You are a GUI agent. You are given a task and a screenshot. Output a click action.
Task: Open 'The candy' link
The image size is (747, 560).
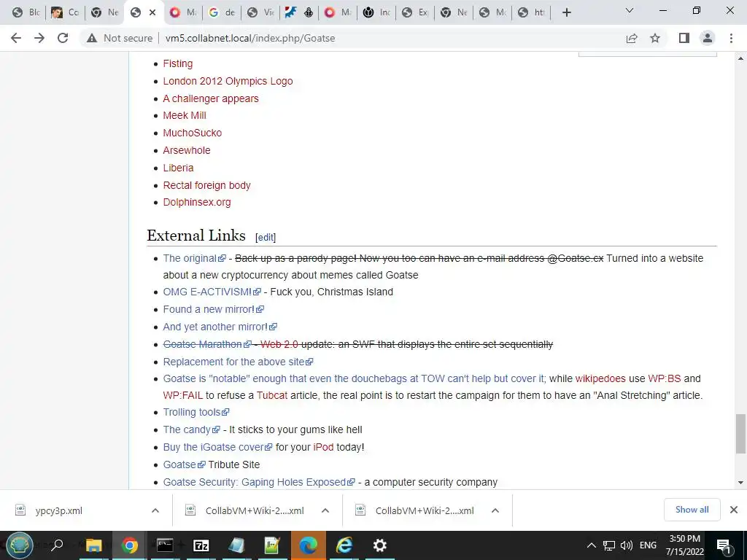pyautogui.click(x=192, y=429)
